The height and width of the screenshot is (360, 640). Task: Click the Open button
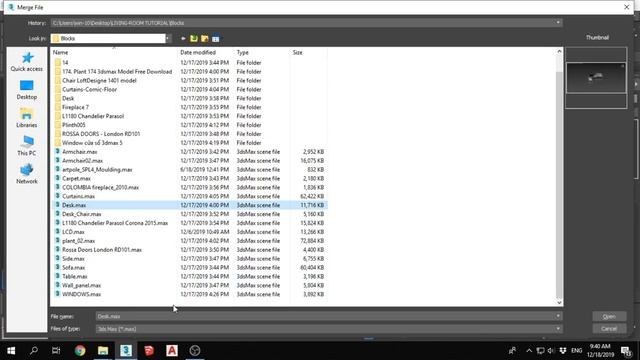609,316
